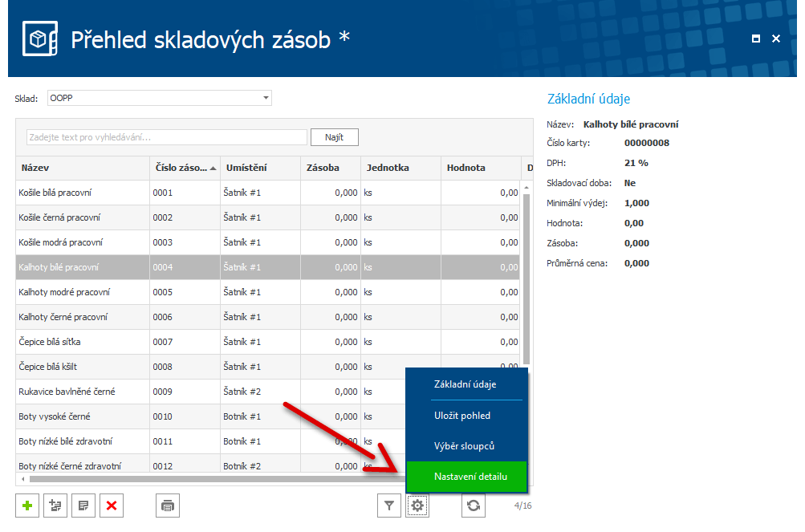805x532 pixels.
Task: Click the edit record note icon
Action: 83,506
